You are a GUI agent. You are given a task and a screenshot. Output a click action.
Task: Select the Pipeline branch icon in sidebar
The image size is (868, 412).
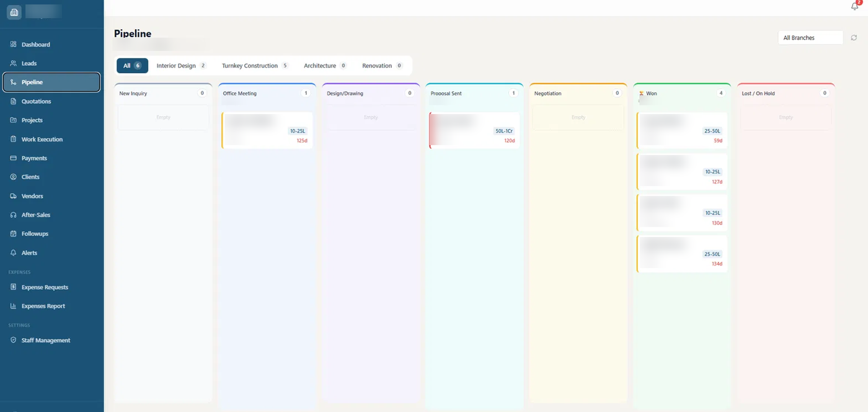point(14,82)
